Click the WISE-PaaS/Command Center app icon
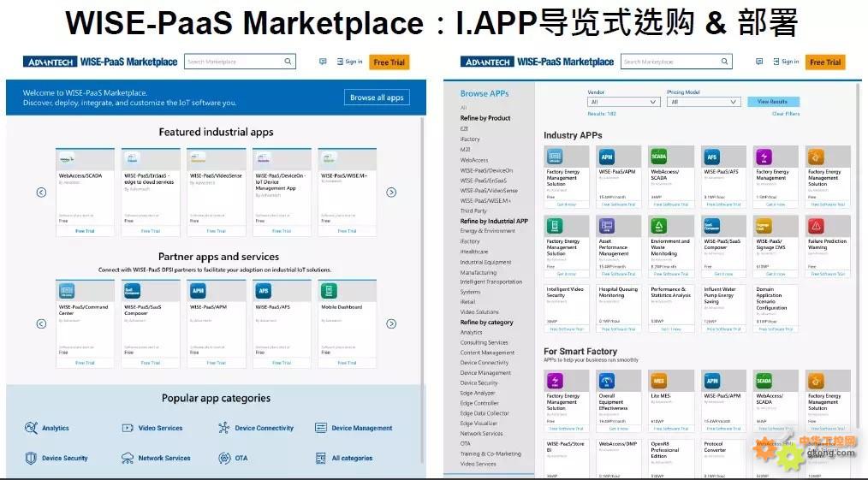 click(x=67, y=290)
